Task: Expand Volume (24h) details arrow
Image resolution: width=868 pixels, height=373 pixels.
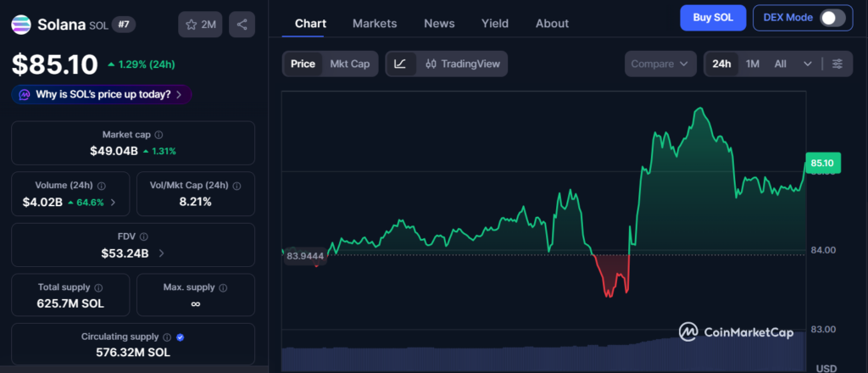Action: tap(113, 203)
